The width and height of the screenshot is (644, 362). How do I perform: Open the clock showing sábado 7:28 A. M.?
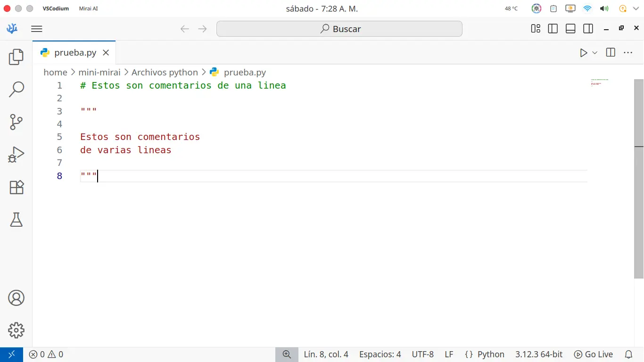[x=322, y=8]
